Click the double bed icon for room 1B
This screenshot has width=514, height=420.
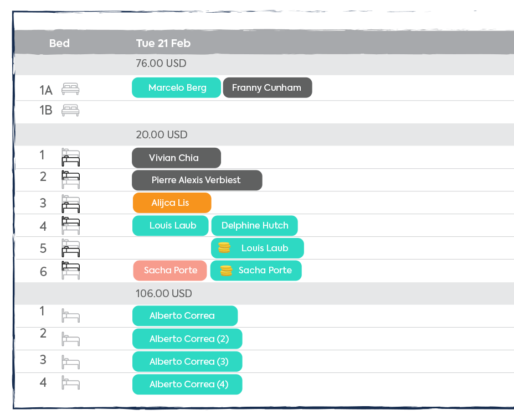(x=70, y=111)
